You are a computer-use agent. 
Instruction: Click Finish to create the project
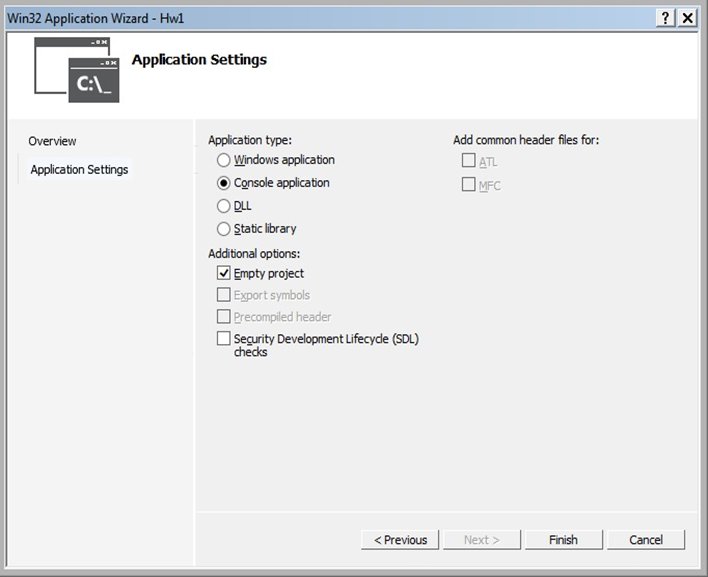point(564,540)
